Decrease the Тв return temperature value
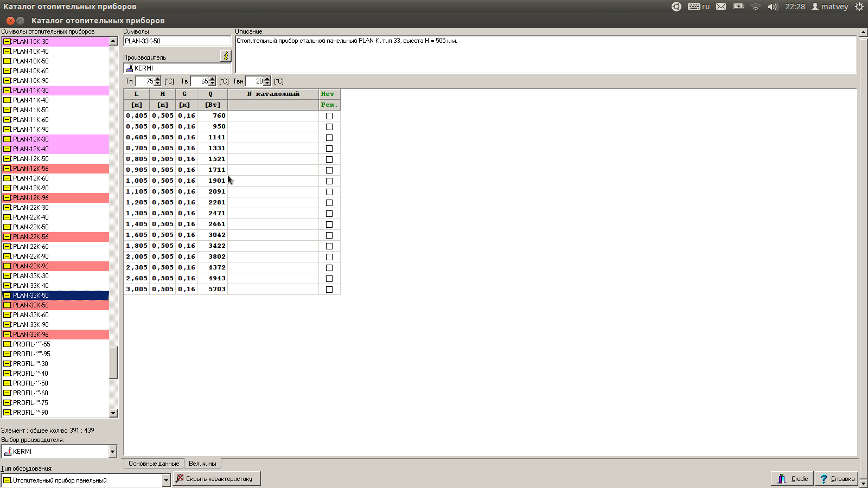868x488 pixels. pos(212,84)
